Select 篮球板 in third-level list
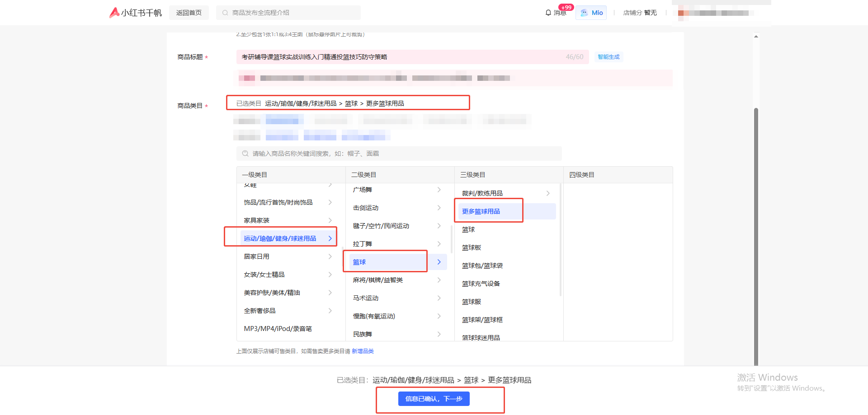 pos(472,247)
